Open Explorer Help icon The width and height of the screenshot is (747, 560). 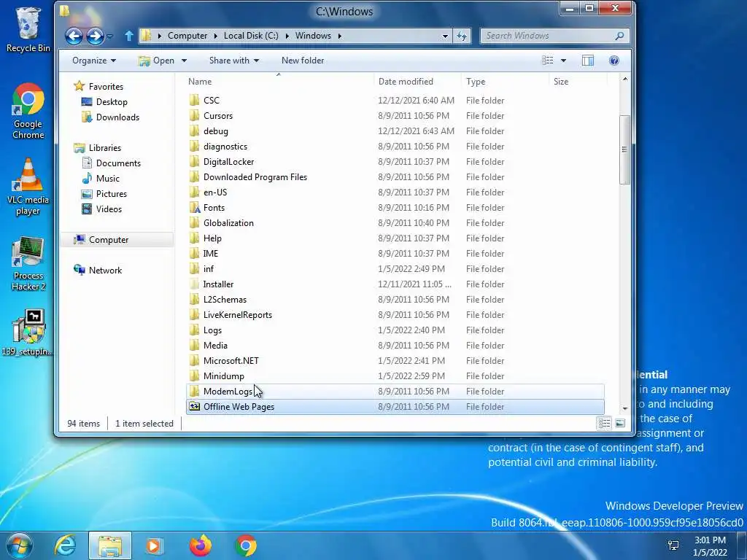[x=614, y=61]
